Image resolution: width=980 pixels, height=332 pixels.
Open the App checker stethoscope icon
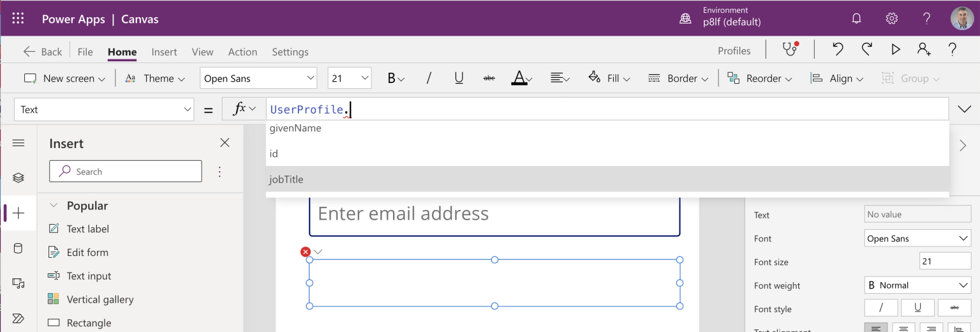click(791, 49)
